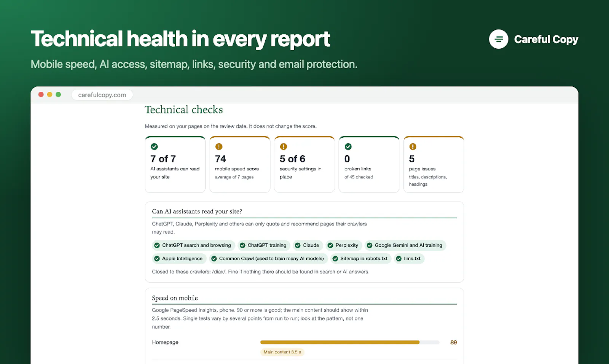Click the check icon in the 'ChatGPT training' chip
The height and width of the screenshot is (364, 609).
242,245
